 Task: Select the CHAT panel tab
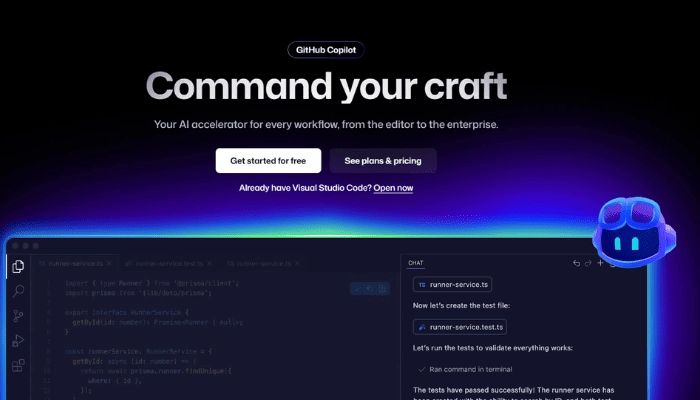[416, 263]
